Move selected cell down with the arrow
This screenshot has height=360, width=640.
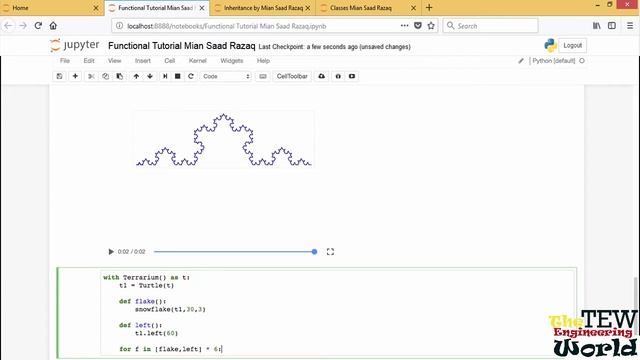150,76
